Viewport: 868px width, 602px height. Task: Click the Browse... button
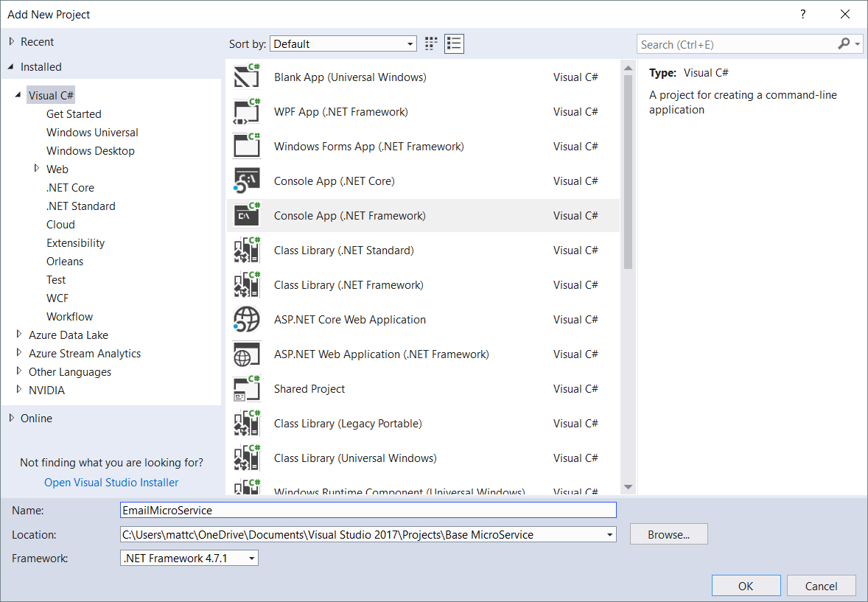tap(669, 534)
